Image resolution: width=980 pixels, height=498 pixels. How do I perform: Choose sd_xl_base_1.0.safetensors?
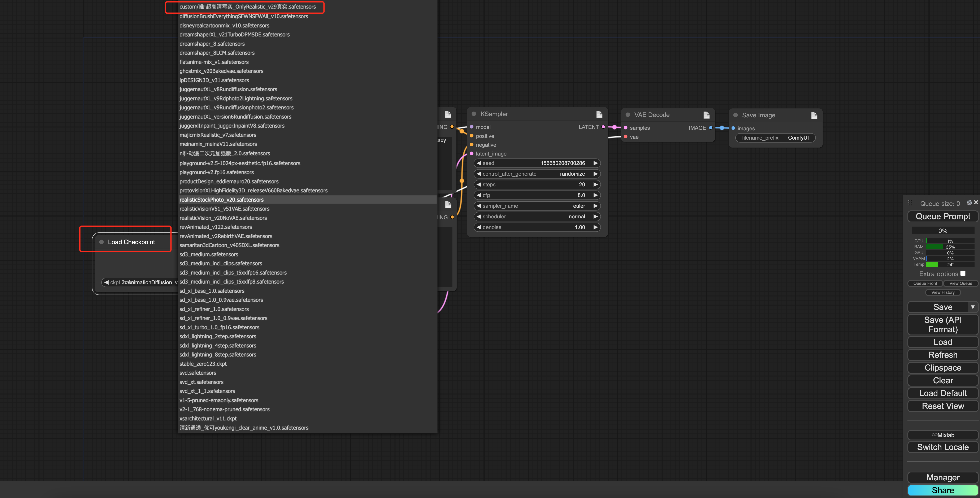(307, 291)
